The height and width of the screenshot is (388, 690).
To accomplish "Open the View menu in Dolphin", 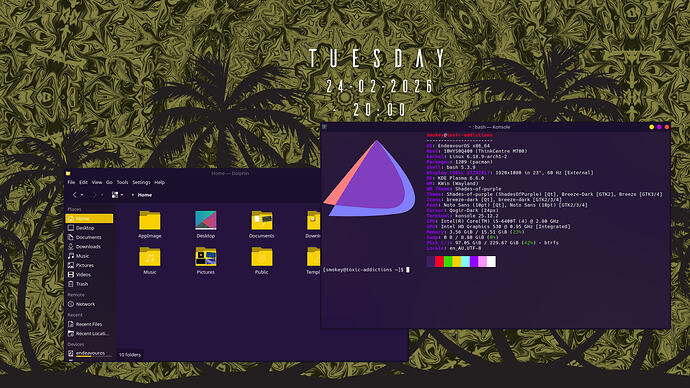I will (97, 182).
